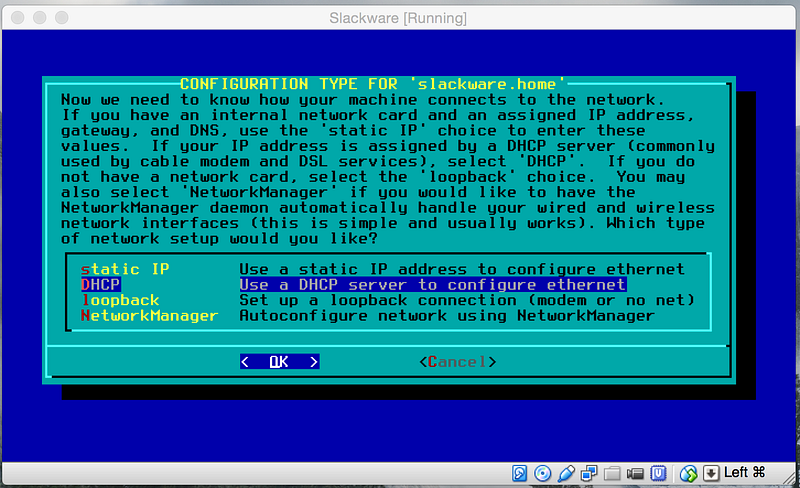
Task: Open the optical disc drive indicator
Action: click(x=542, y=473)
